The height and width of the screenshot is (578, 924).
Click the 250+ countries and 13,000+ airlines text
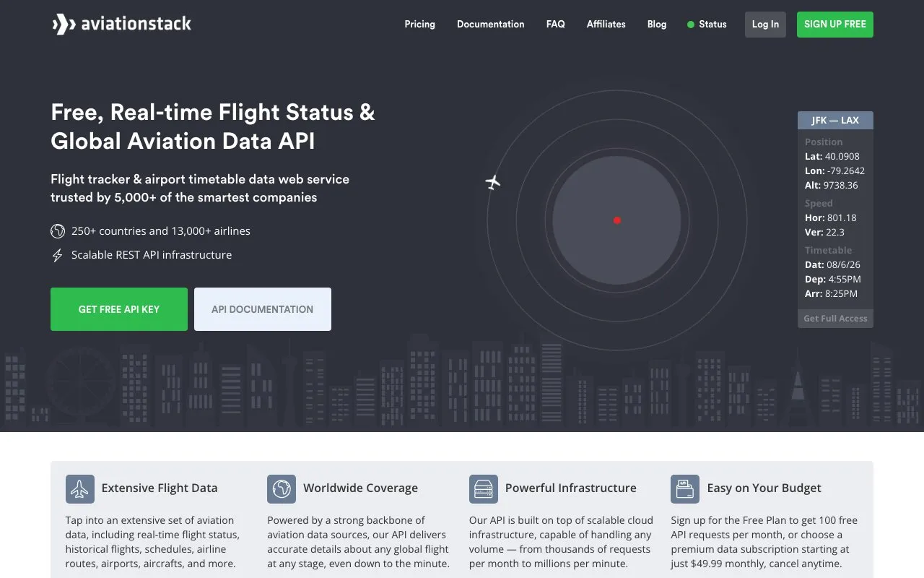coord(161,231)
